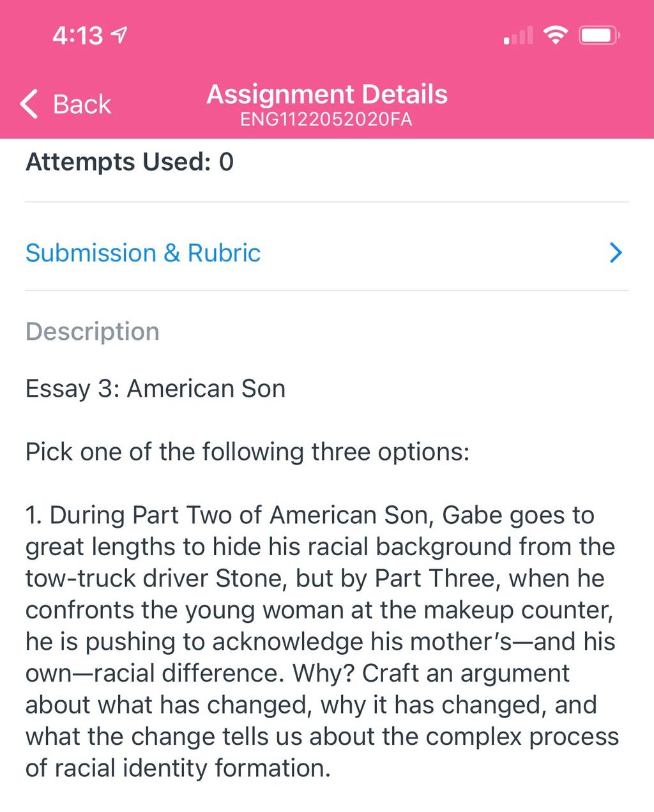Viewport: 654px width, 812px height.
Task: Tap the Description section heading
Action: pos(93,332)
